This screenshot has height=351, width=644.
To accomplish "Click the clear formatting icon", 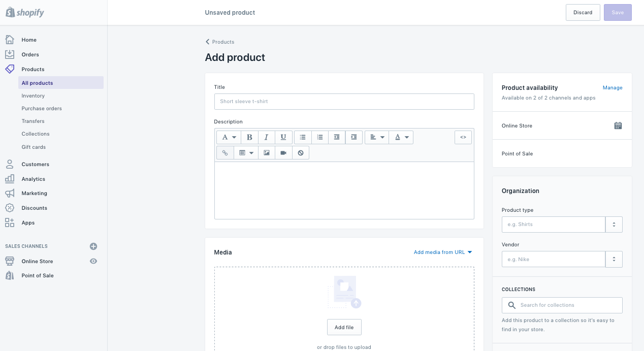I will [301, 152].
